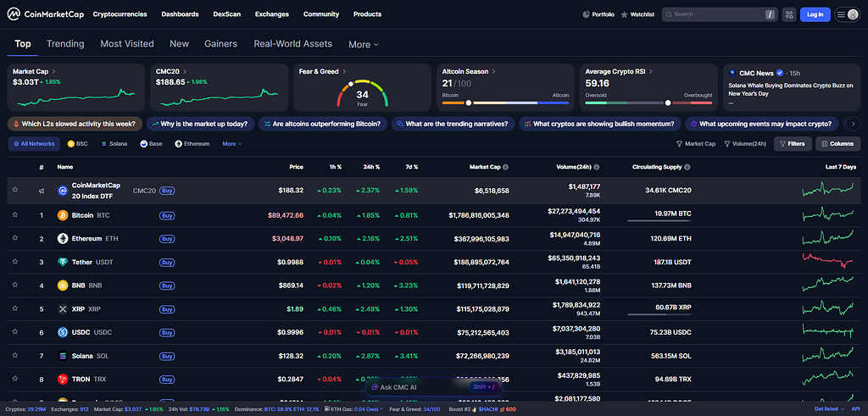The image size is (868, 416).
Task: Click the Buy button for Ethereum
Action: [x=167, y=238]
